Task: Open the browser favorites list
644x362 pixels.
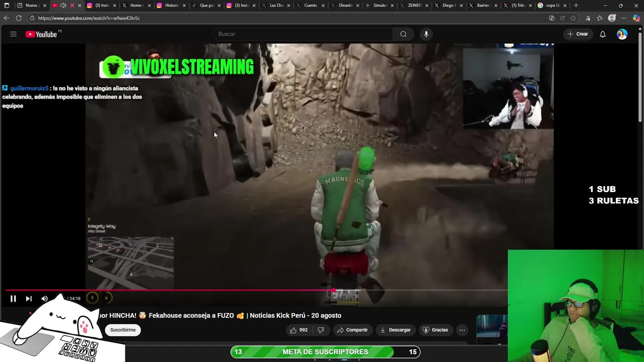Action: [600, 18]
